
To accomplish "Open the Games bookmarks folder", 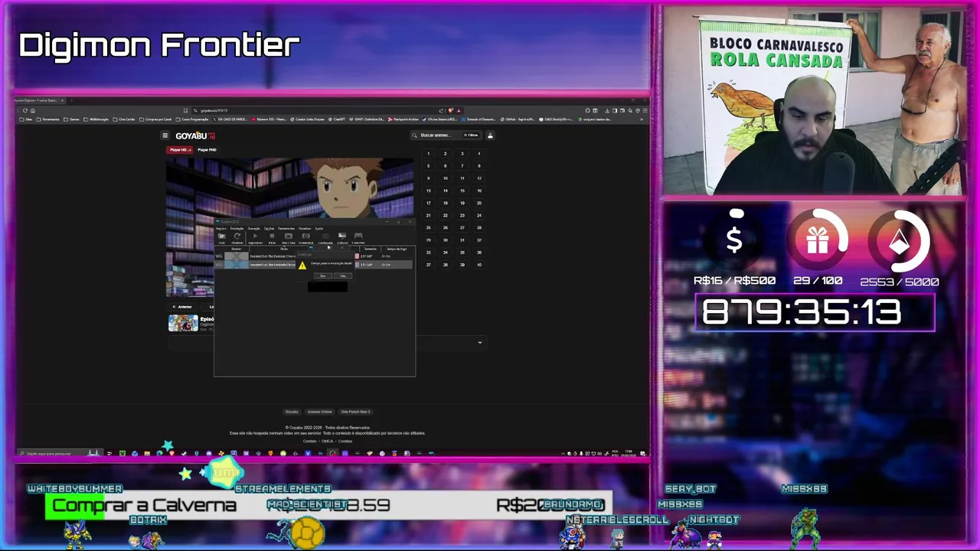I will (x=70, y=119).
